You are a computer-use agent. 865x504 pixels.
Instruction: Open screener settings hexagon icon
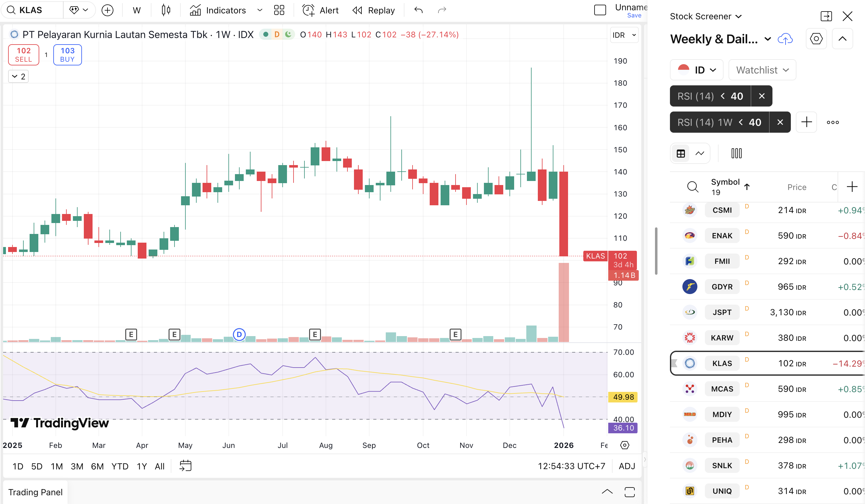(816, 39)
